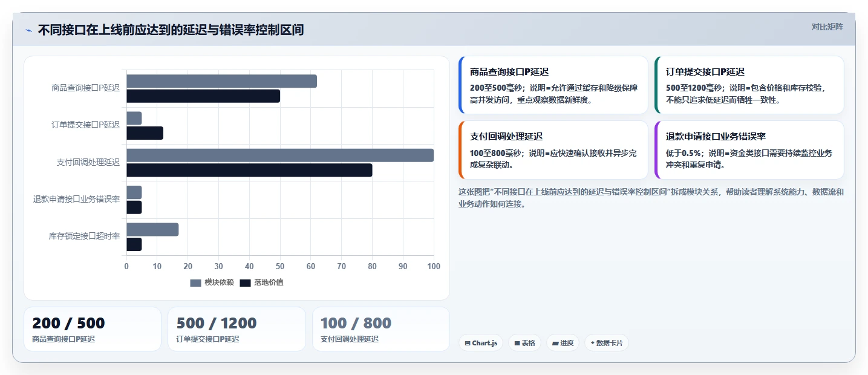868x375 pixels.
Task: Open the 退款申请接口业务错误率 description card
Action: tap(749, 150)
